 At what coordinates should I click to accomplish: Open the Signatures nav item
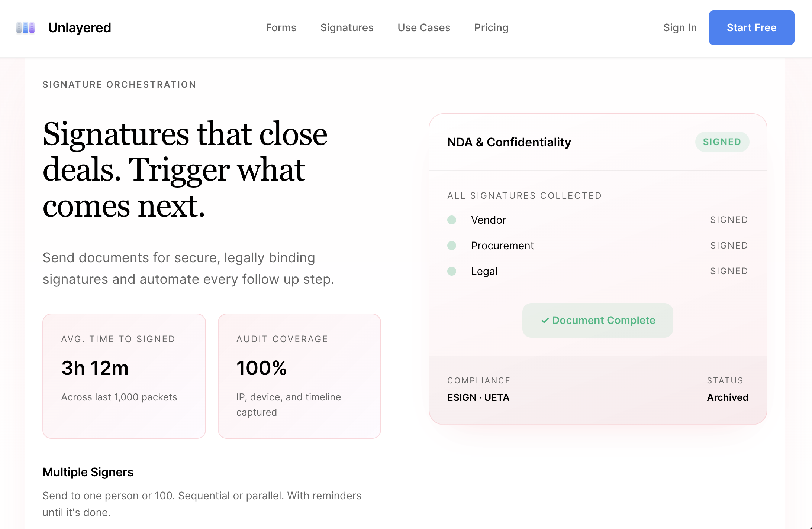[347, 28]
